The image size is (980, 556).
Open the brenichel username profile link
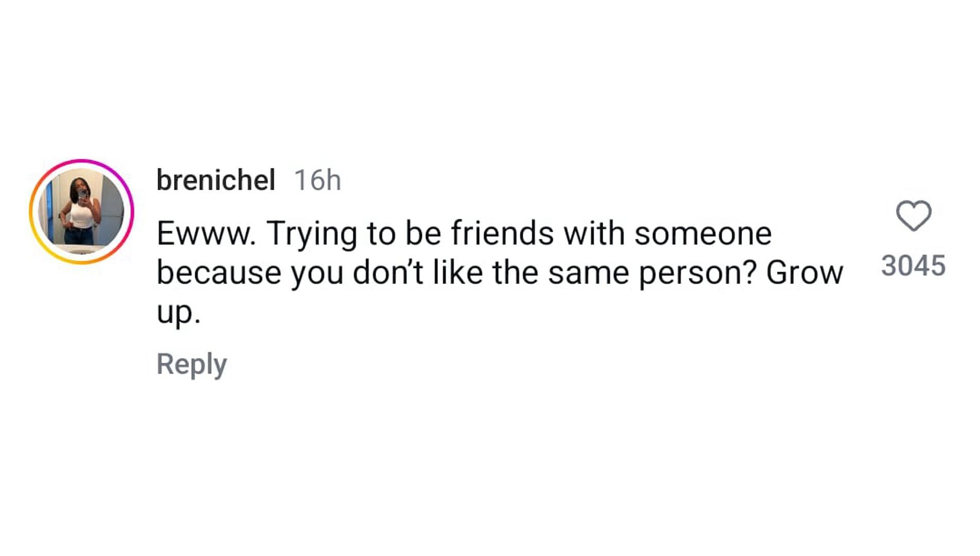click(x=215, y=180)
